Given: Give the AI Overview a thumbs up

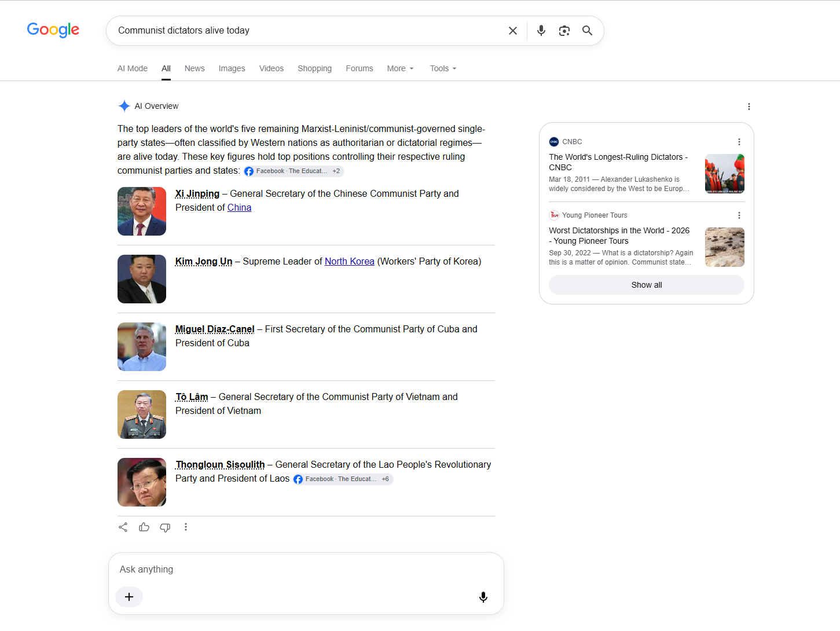Looking at the screenshot, I should [x=144, y=527].
